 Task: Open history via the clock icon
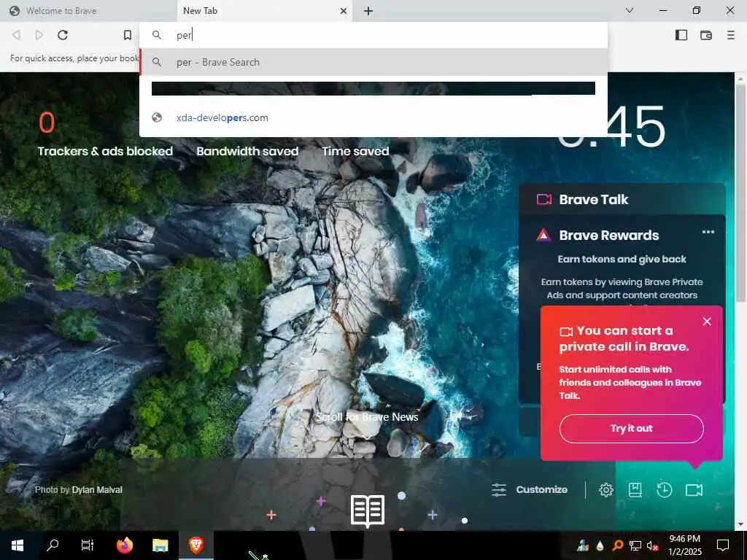(664, 489)
